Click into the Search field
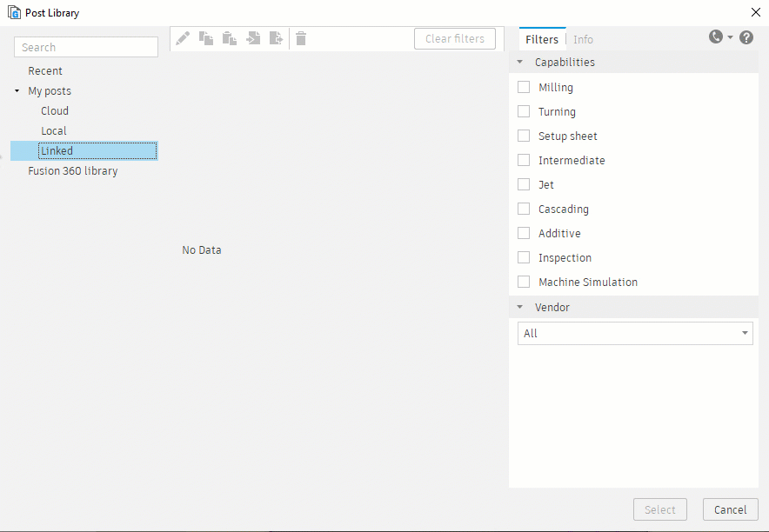The height and width of the screenshot is (532, 769). click(86, 47)
